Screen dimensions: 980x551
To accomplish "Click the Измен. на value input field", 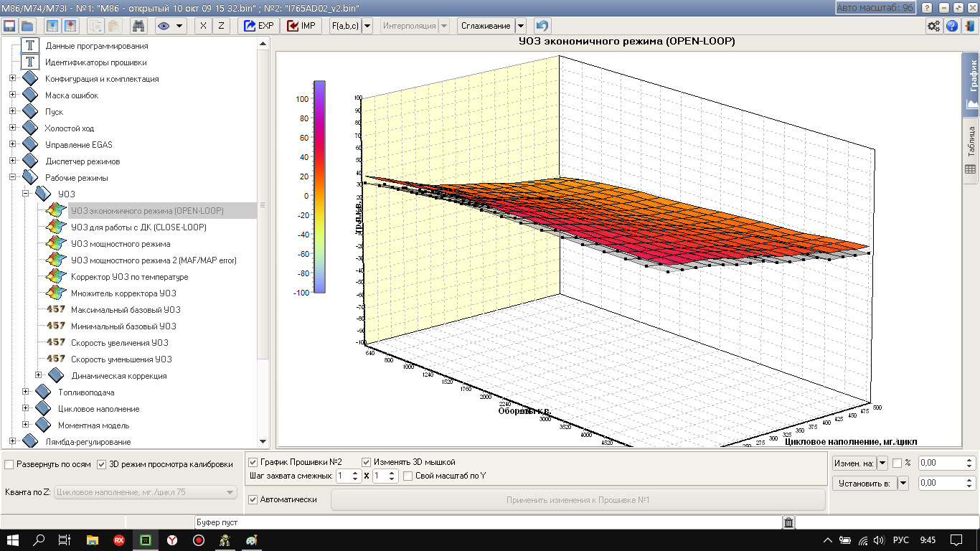I will coord(941,463).
